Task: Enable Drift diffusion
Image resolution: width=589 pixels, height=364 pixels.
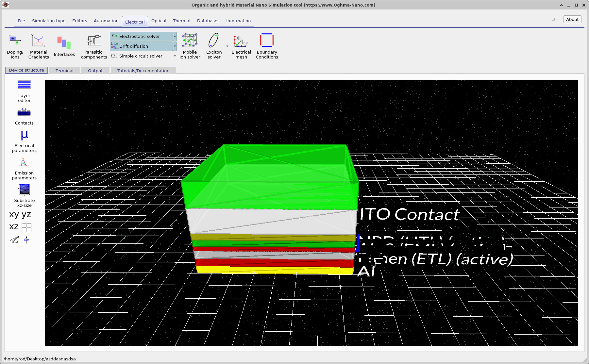Action: pyautogui.click(x=141, y=46)
